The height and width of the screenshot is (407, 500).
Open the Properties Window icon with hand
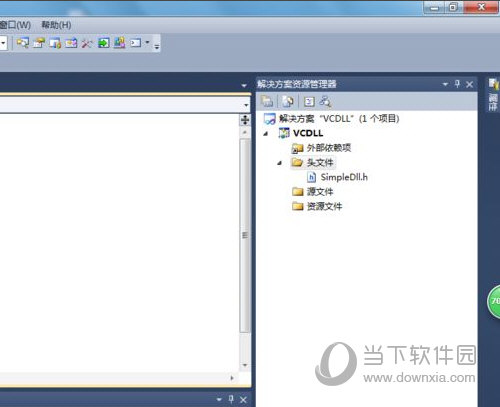pyautogui.click(x=39, y=43)
